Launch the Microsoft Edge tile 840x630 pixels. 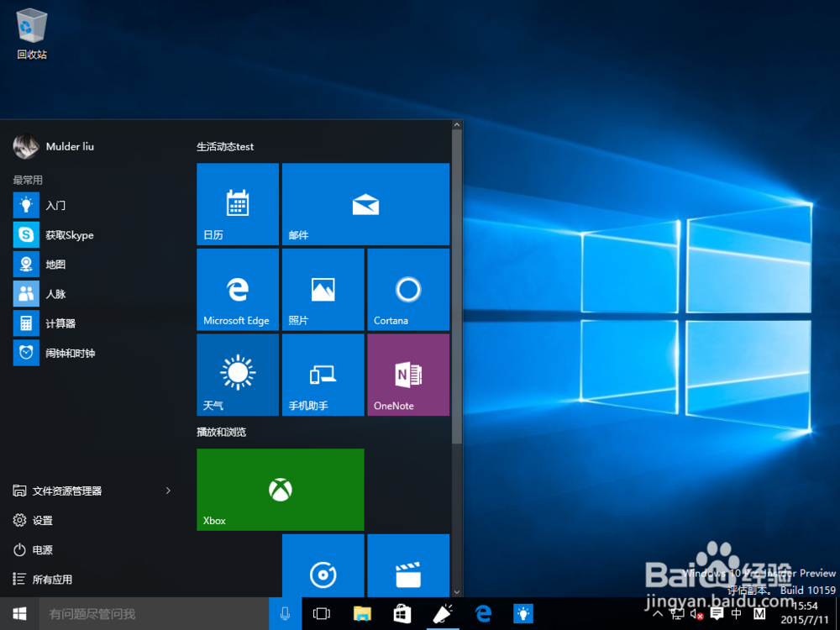coord(238,289)
